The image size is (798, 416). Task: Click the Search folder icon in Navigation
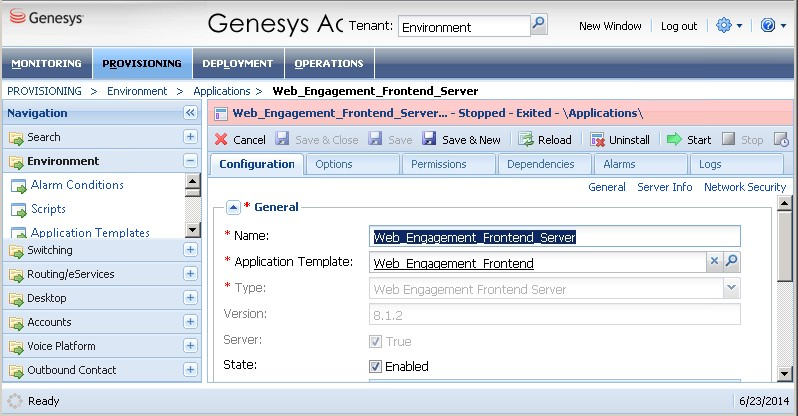point(16,138)
